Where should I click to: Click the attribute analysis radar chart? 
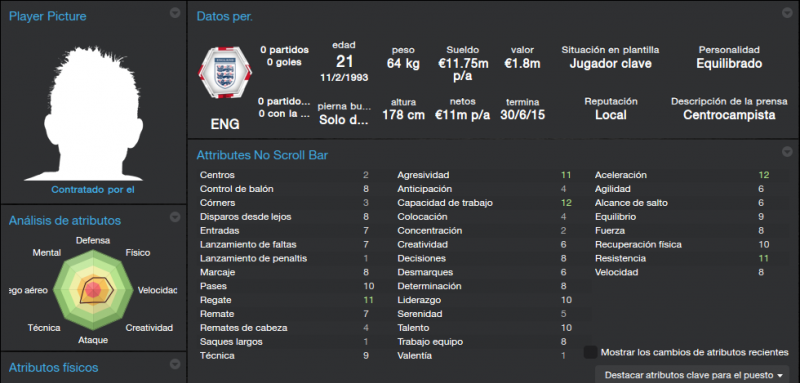pyautogui.click(x=93, y=289)
